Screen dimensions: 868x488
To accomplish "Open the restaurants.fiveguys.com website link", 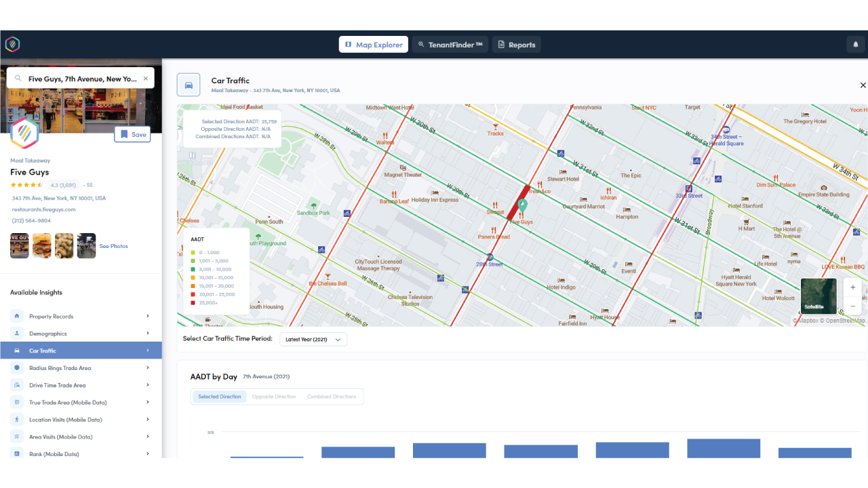I will (x=43, y=209).
